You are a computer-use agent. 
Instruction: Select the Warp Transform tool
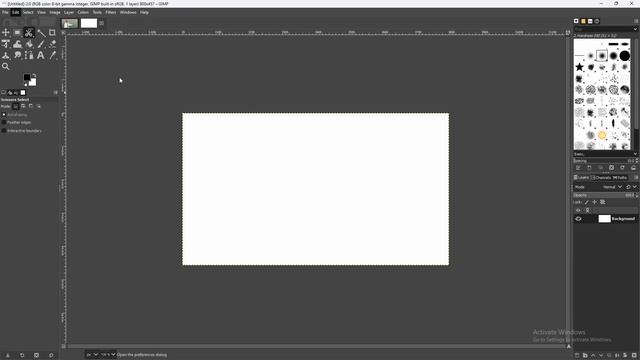coord(18,44)
